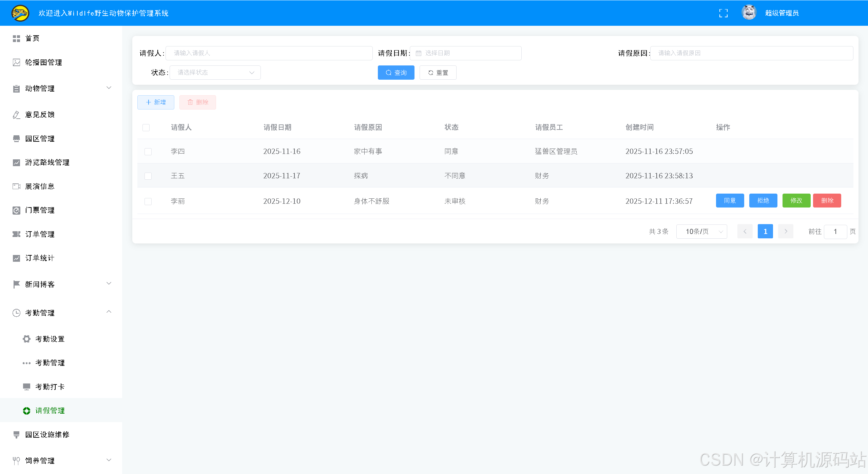Check the row checkbox for 王五
Viewport: 868px width, 474px height.
(x=148, y=176)
